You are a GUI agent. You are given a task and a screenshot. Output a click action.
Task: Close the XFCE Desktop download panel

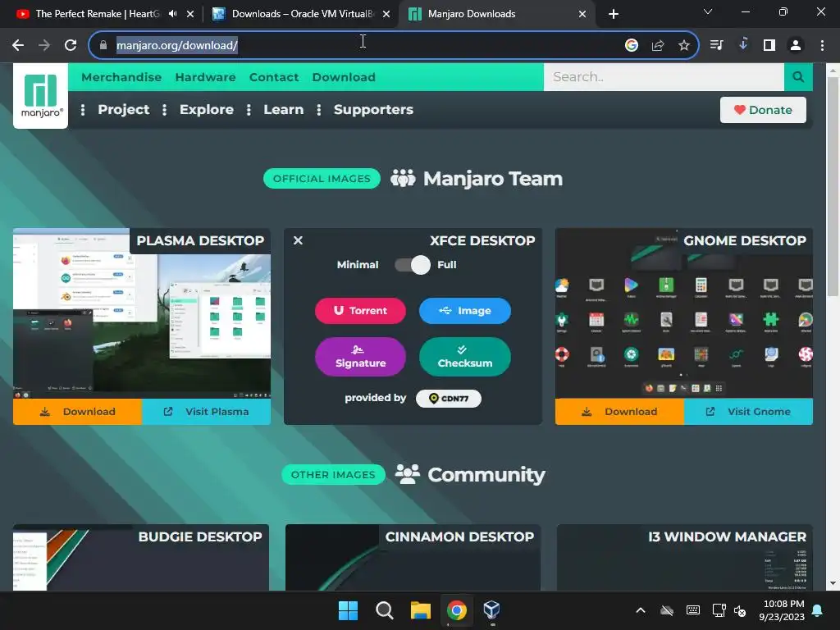298,240
